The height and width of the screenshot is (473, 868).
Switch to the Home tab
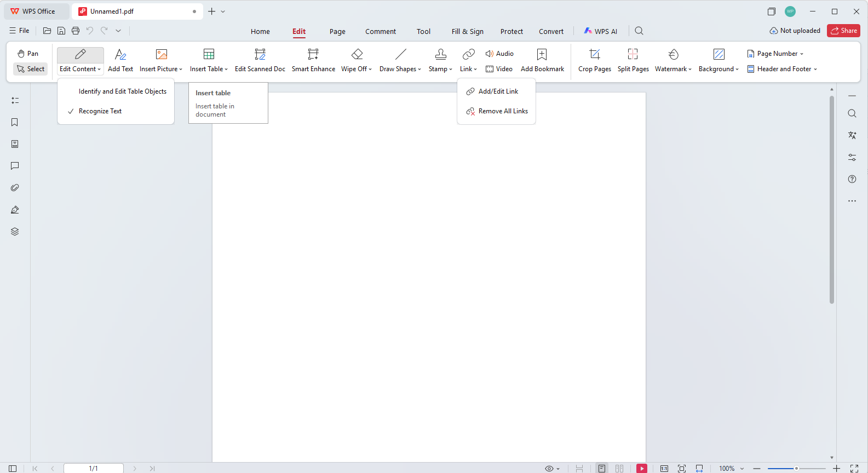pyautogui.click(x=260, y=32)
